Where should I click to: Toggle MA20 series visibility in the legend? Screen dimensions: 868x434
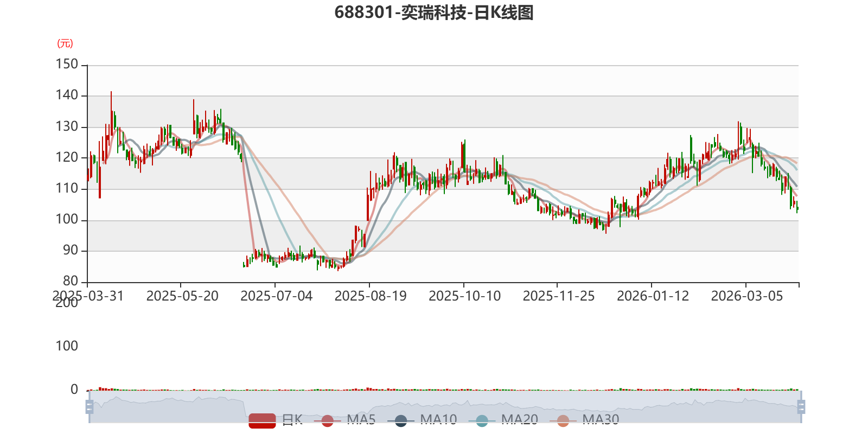pyautogui.click(x=503, y=420)
